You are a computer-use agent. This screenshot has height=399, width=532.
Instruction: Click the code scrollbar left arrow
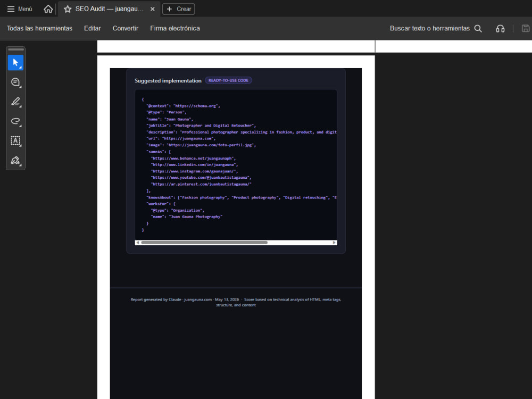coord(137,243)
